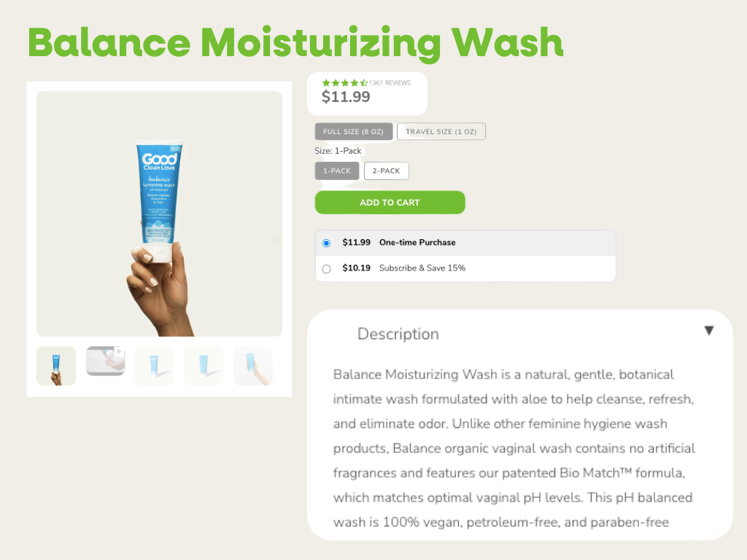View the fourth product thumbnail image
747x560 pixels.
(204, 365)
